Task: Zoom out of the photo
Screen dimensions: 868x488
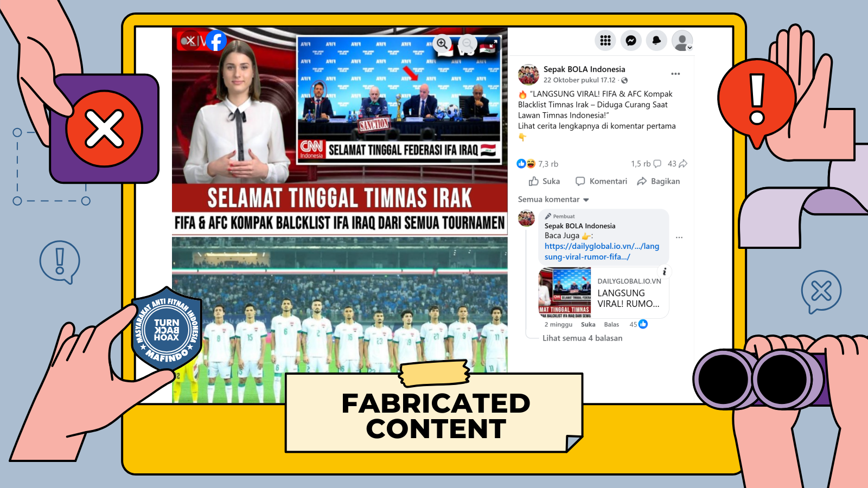Action: tap(467, 43)
